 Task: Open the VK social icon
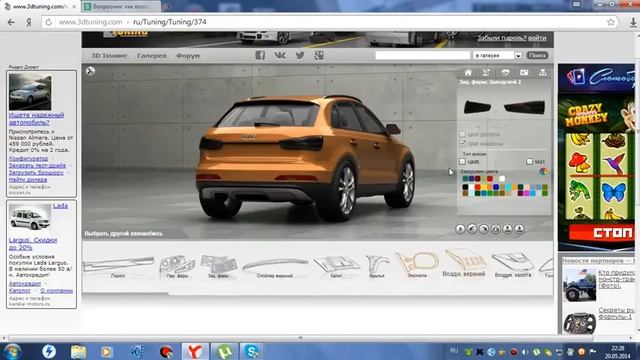pos(280,55)
